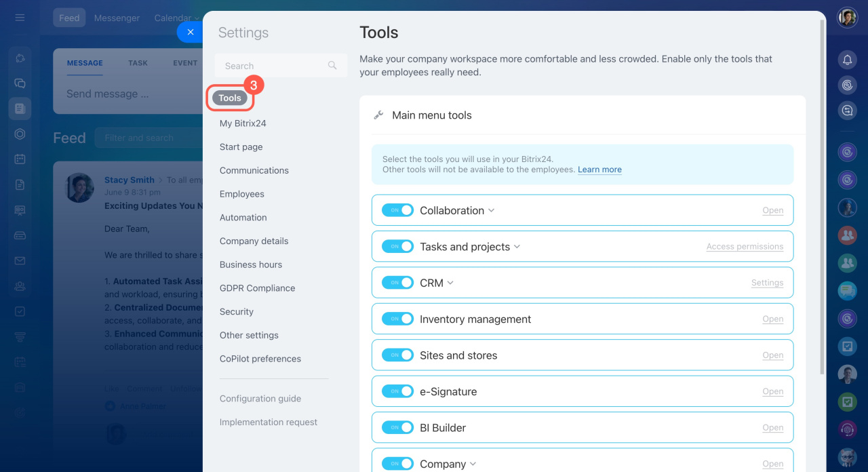The width and height of the screenshot is (868, 472).
Task: Click the hexagon icon in left sidebar
Action: pos(20,134)
